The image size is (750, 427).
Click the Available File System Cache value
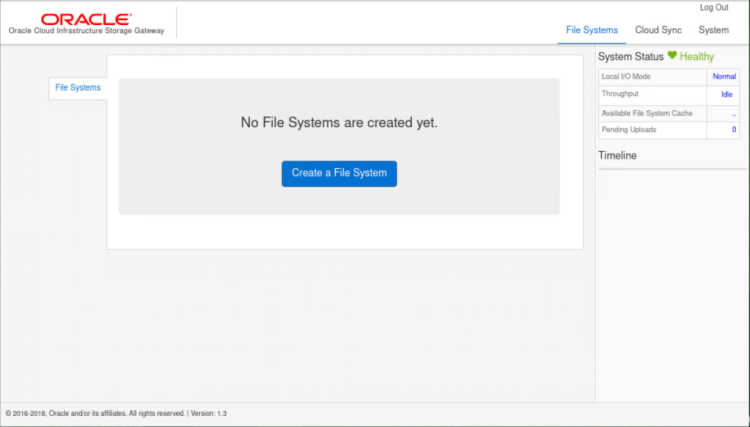click(733, 113)
